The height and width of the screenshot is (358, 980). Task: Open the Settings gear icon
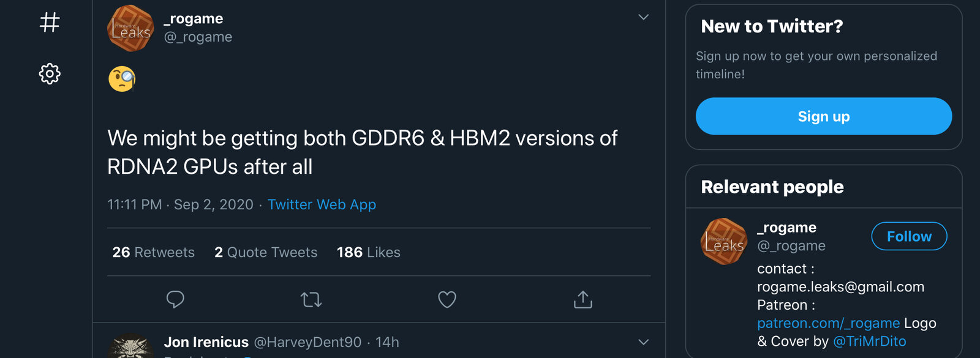click(x=50, y=74)
